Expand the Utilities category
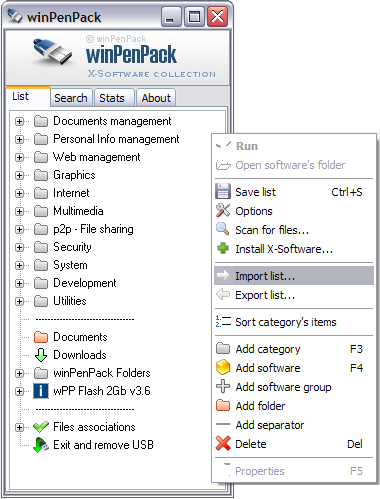Image resolution: width=380 pixels, height=499 pixels. pyautogui.click(x=20, y=302)
